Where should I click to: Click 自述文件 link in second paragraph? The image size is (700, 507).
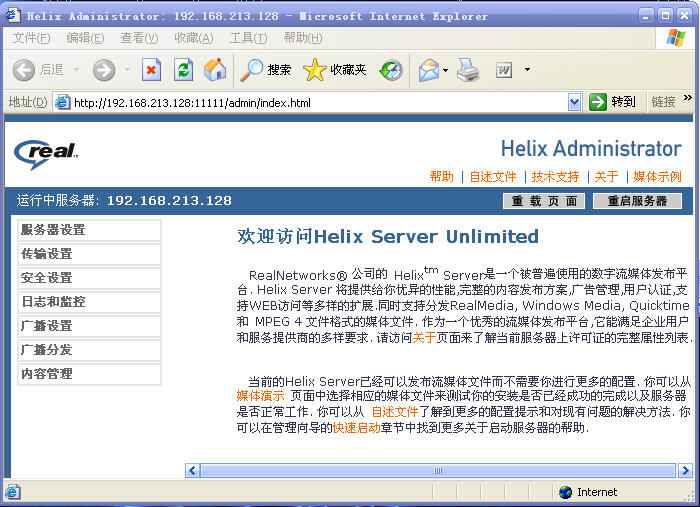tap(395, 411)
